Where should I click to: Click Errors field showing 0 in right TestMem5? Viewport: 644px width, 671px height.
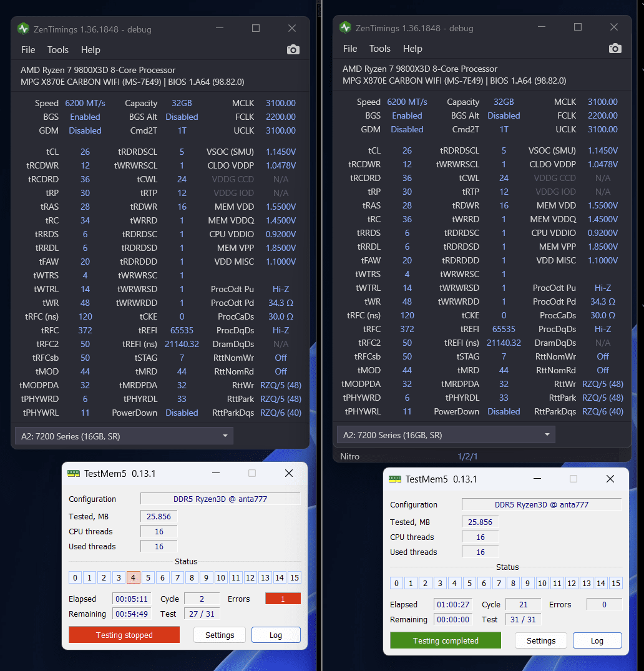[604, 604]
